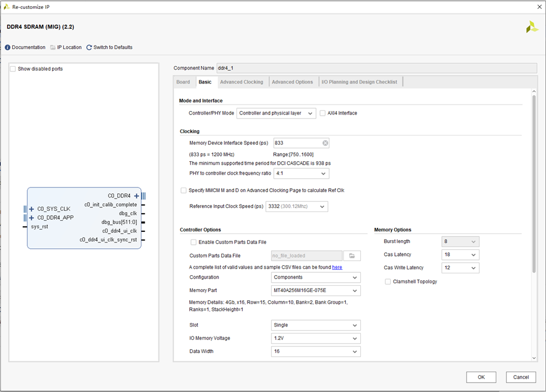Open the Cas Write Latency dropdown
The image size is (546, 392).
point(460,268)
